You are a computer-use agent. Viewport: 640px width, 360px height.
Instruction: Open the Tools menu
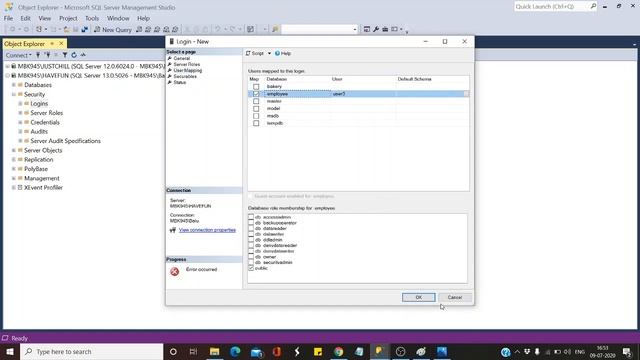[92, 18]
